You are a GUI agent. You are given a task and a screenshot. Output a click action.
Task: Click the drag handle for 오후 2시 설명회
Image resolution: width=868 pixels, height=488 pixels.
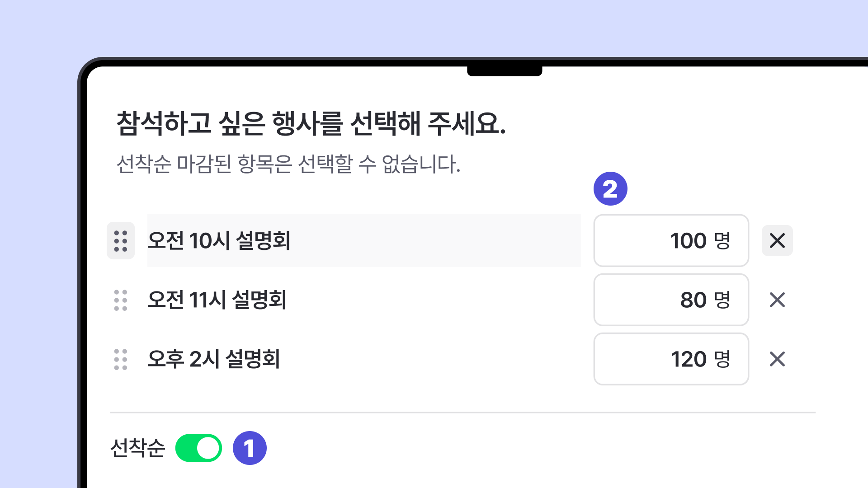[x=121, y=359]
